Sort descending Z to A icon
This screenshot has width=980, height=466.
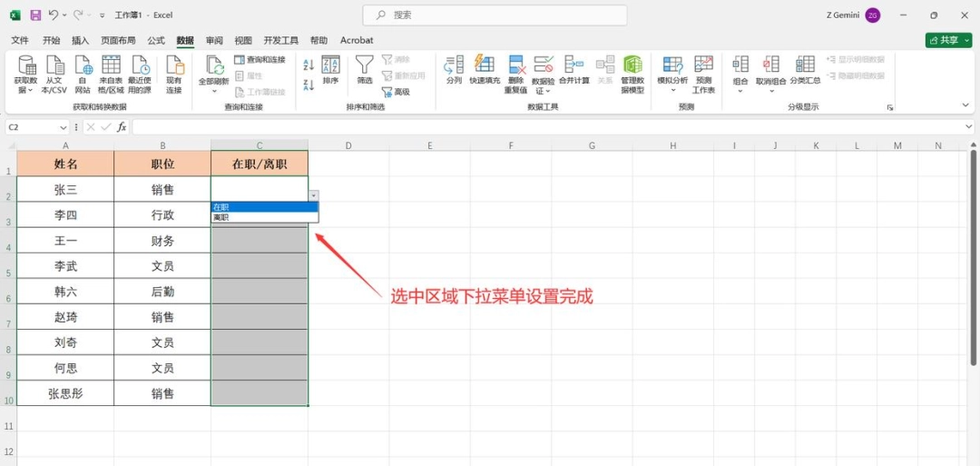pos(309,85)
